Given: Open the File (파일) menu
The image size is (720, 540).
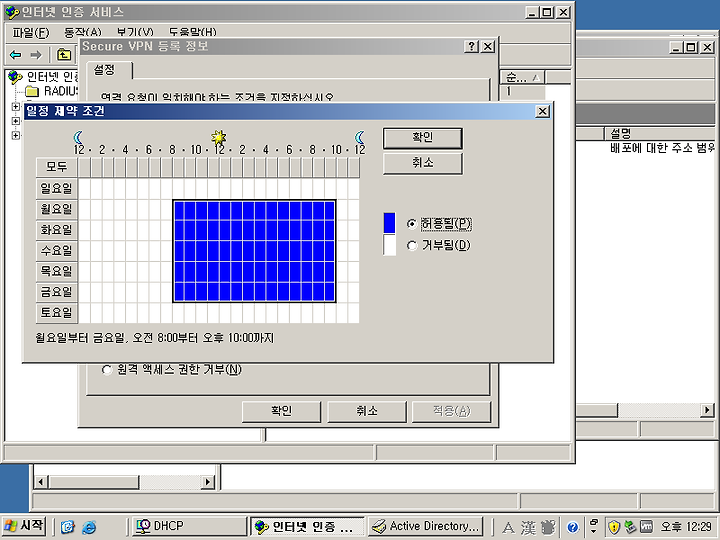Looking at the screenshot, I should pyautogui.click(x=30, y=32).
